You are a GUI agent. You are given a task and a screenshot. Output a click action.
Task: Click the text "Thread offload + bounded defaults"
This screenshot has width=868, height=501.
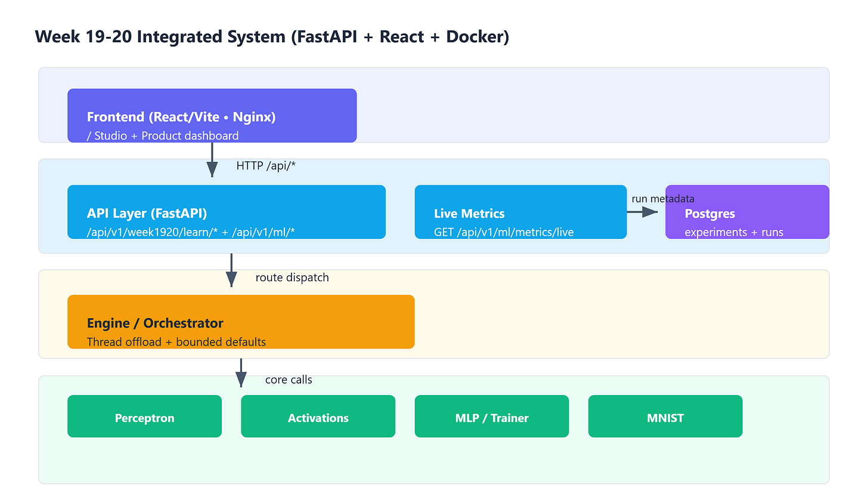176,342
